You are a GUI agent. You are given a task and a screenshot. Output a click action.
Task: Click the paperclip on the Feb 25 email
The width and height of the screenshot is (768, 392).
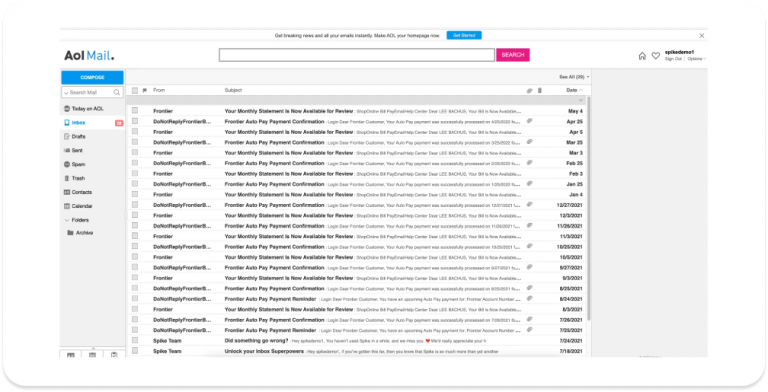(529, 163)
